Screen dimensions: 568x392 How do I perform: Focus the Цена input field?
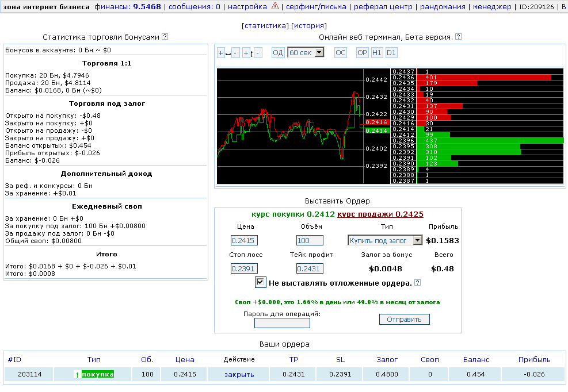244,240
